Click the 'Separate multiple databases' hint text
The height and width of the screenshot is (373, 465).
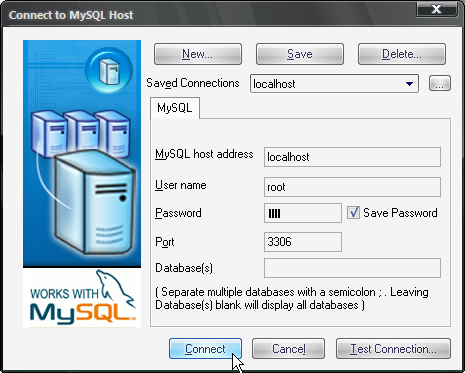click(292, 299)
